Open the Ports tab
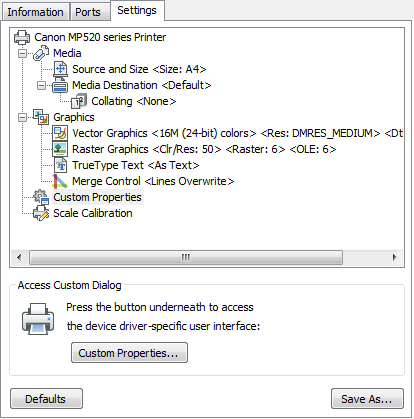Screen dimensions: 414x419 [x=88, y=12]
